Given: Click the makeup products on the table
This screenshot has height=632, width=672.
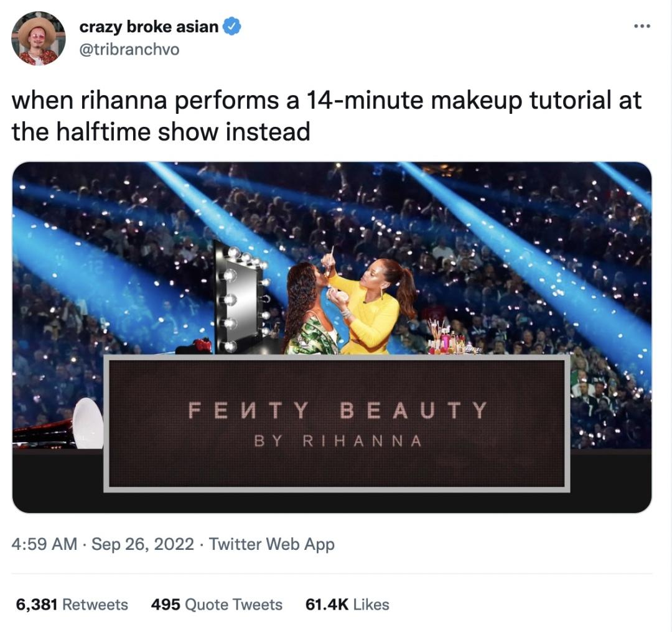Looking at the screenshot, I should tap(449, 340).
